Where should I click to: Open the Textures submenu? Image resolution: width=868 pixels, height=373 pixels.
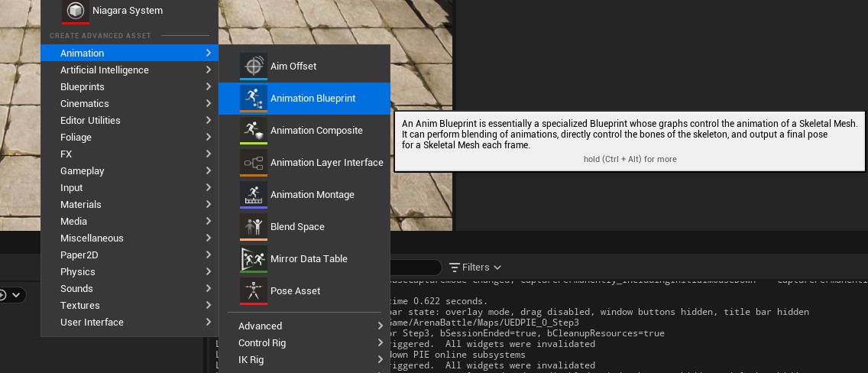pyautogui.click(x=130, y=306)
